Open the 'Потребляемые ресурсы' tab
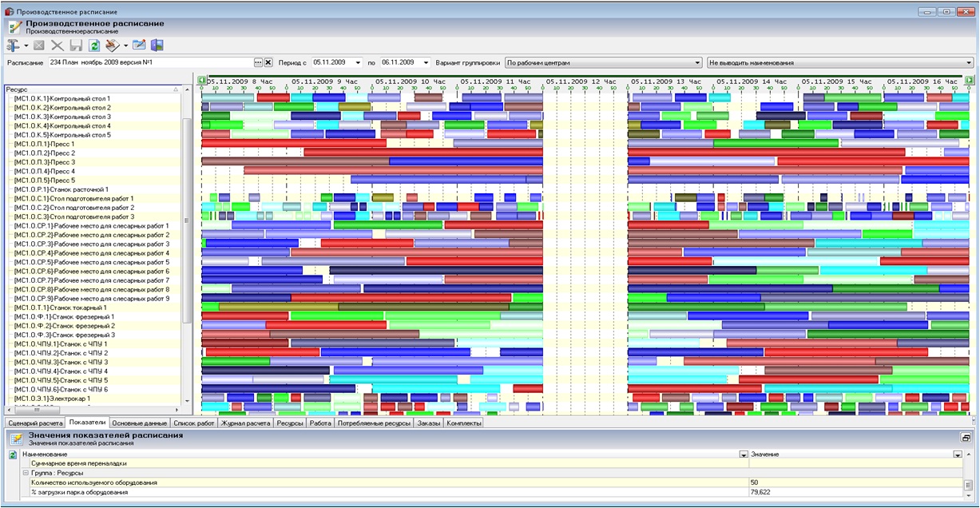The height and width of the screenshot is (508, 980). (375, 423)
